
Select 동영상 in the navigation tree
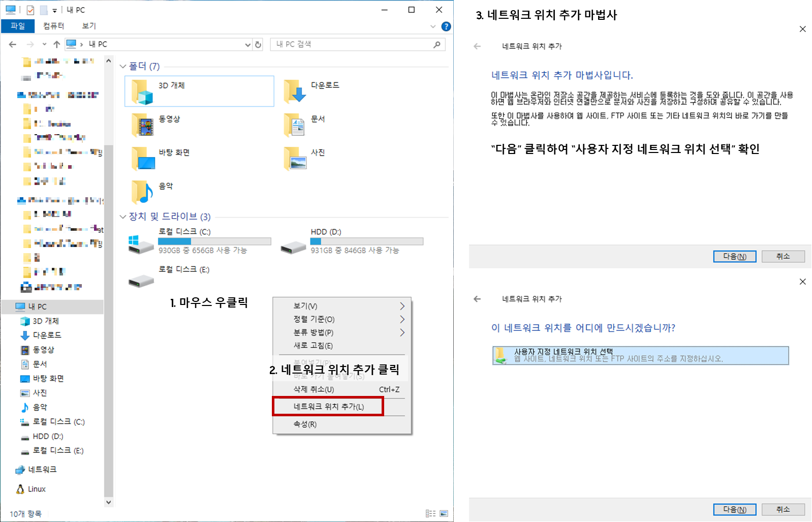coord(43,350)
